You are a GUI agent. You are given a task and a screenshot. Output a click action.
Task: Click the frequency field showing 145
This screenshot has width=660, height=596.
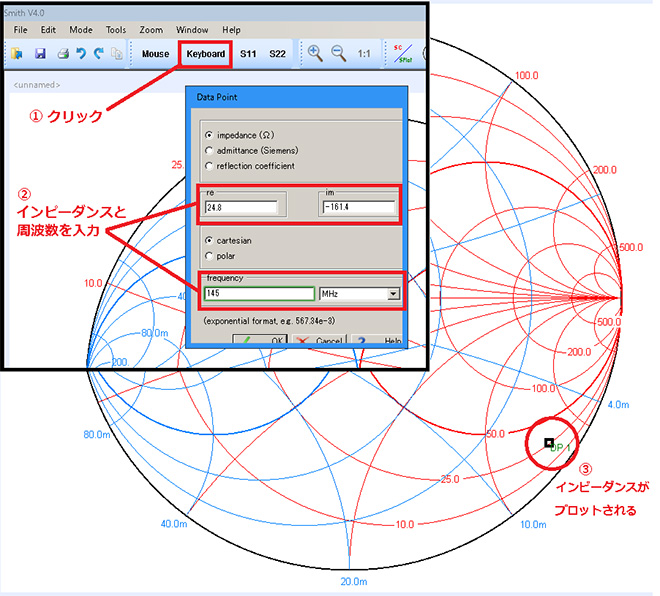point(259,293)
